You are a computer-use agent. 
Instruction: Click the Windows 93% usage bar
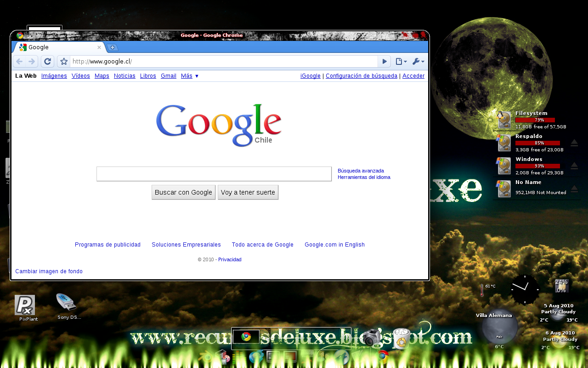[537, 166]
